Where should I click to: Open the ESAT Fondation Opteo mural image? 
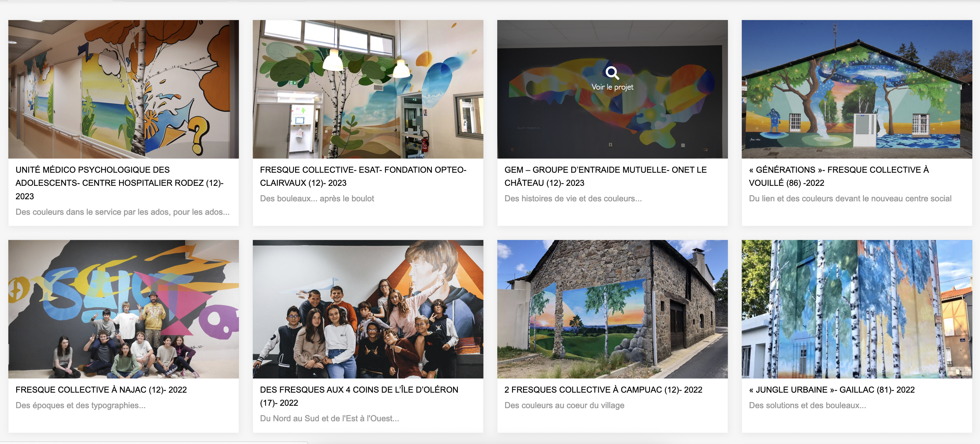tap(368, 89)
